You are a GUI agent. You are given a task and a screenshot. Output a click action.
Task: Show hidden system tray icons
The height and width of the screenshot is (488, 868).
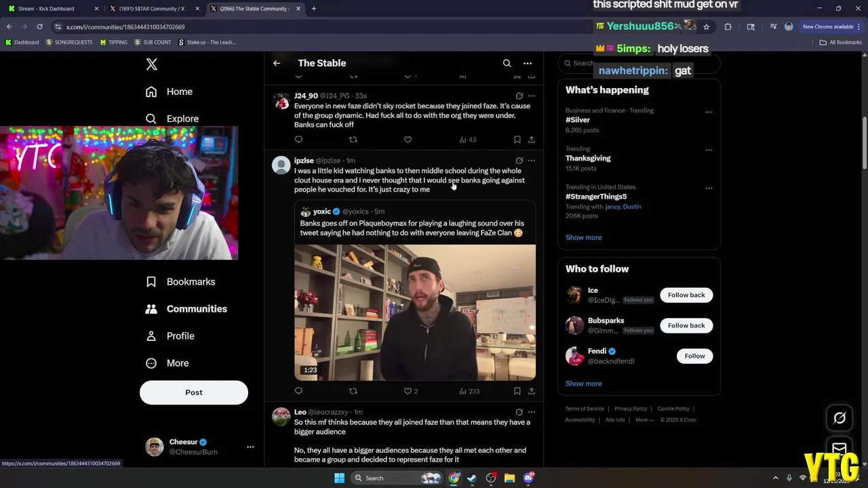[776, 478]
